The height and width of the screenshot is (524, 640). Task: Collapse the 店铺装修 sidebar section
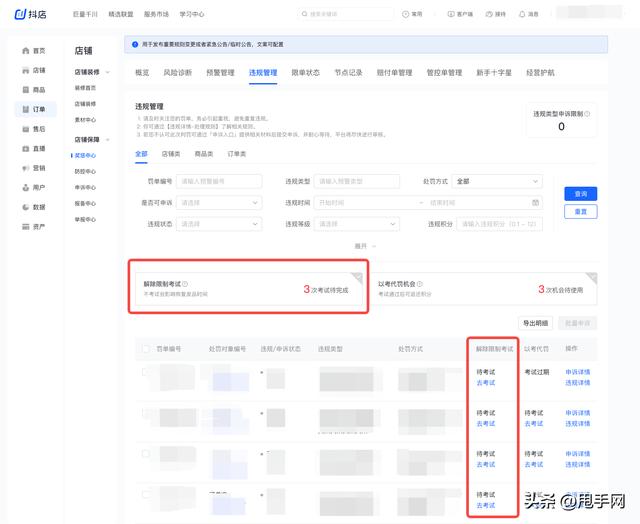coord(105,73)
